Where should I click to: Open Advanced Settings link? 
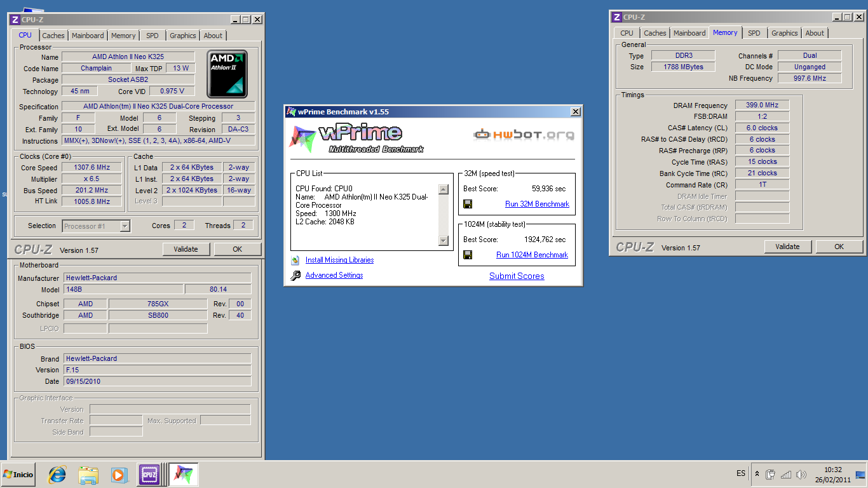point(334,275)
